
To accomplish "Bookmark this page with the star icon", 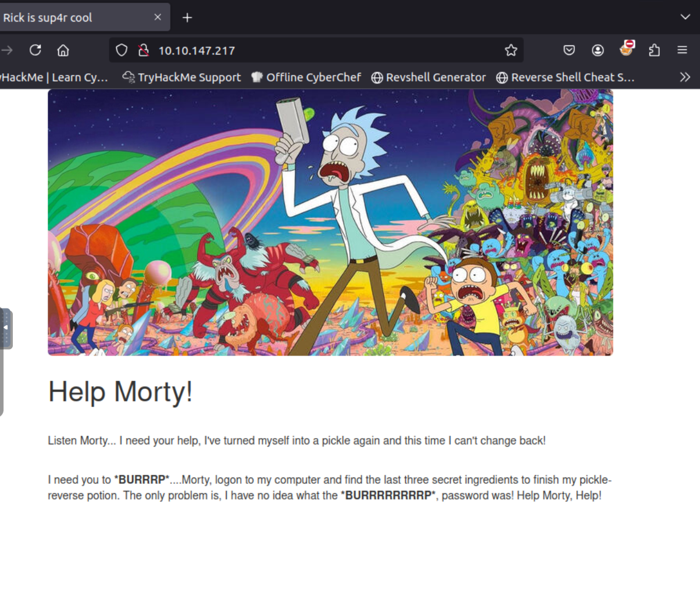I will point(511,51).
